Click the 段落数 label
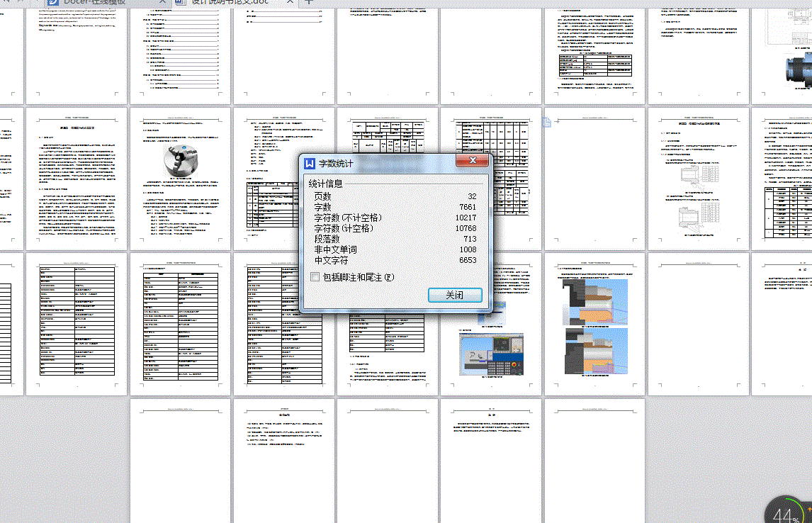Image resolution: width=812 pixels, height=523 pixels. coord(327,239)
